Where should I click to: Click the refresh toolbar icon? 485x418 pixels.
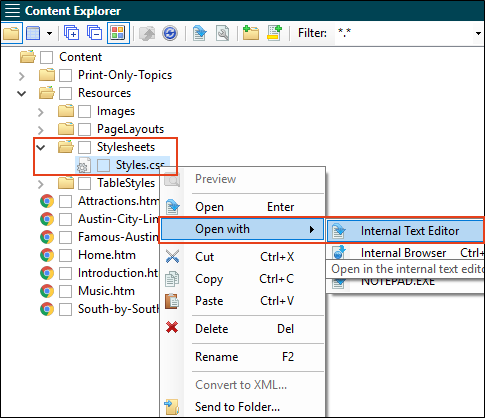click(170, 33)
